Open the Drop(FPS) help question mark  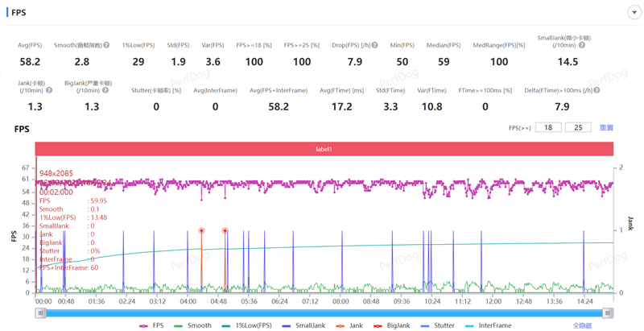tap(374, 45)
